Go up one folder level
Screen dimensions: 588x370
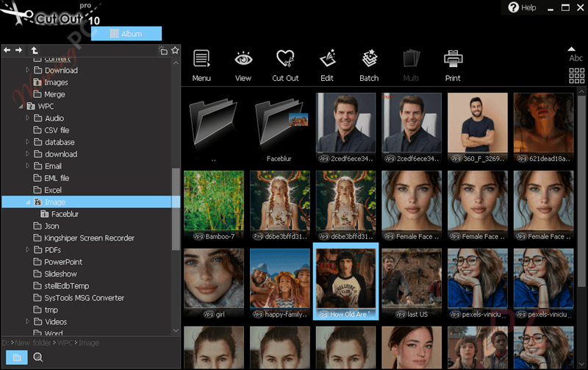pyautogui.click(x=35, y=50)
